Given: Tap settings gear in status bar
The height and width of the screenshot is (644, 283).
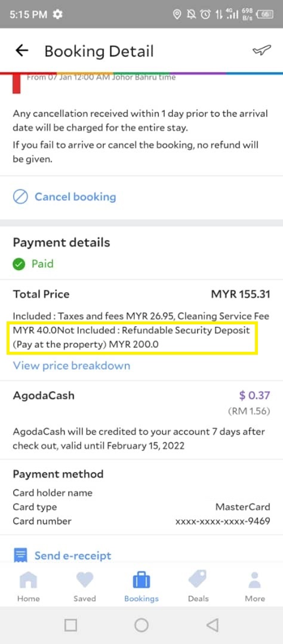Looking at the screenshot, I should click(58, 15).
